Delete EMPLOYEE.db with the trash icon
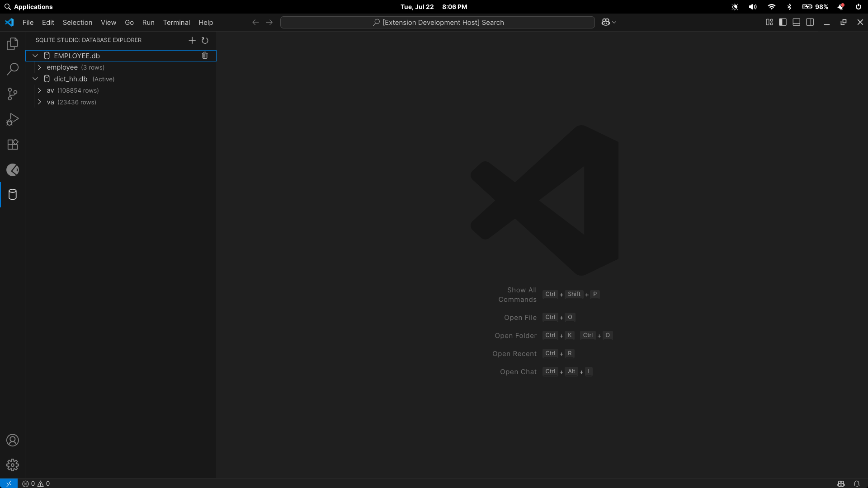This screenshot has height=488, width=868. pyautogui.click(x=205, y=56)
